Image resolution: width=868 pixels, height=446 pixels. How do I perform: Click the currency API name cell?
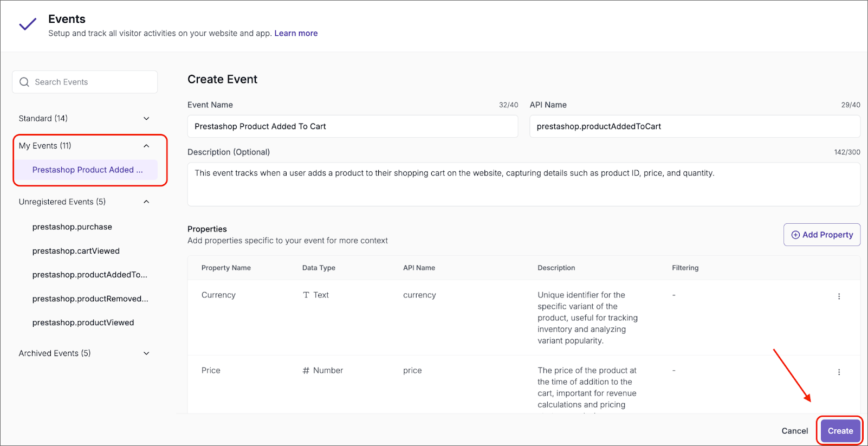coord(419,295)
